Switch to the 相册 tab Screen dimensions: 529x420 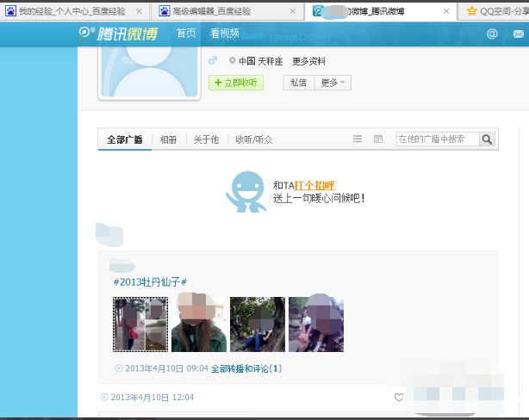(x=168, y=139)
